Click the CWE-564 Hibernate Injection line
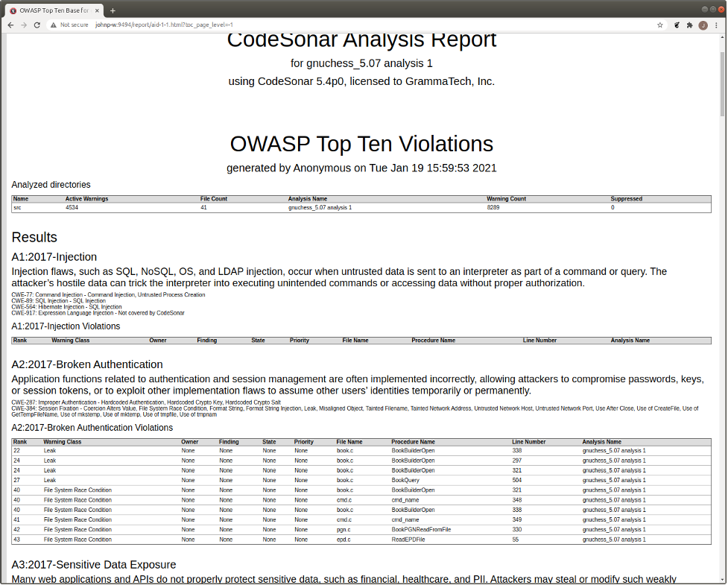728x585 pixels. (x=66, y=307)
